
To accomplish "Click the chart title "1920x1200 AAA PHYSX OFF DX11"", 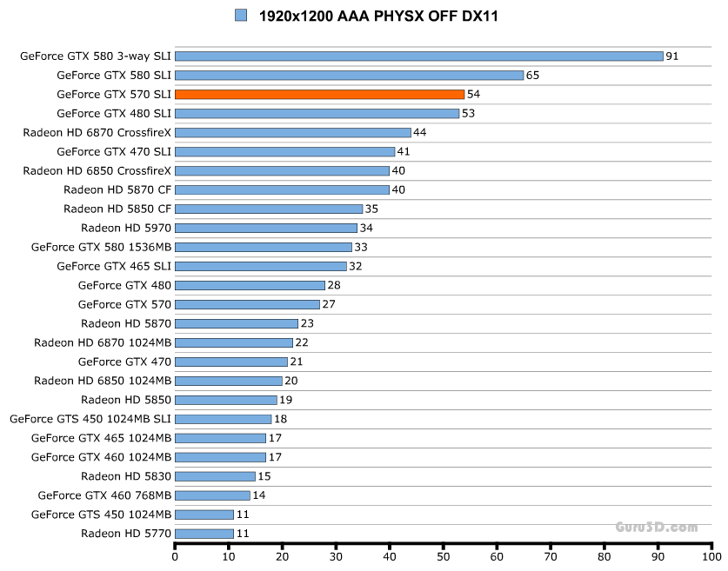I will pyautogui.click(x=378, y=16).
